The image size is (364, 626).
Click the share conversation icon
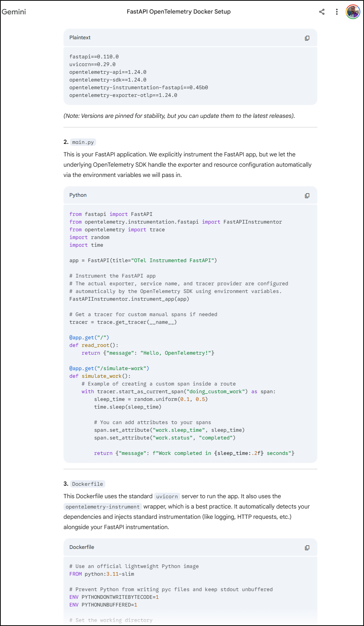(322, 12)
